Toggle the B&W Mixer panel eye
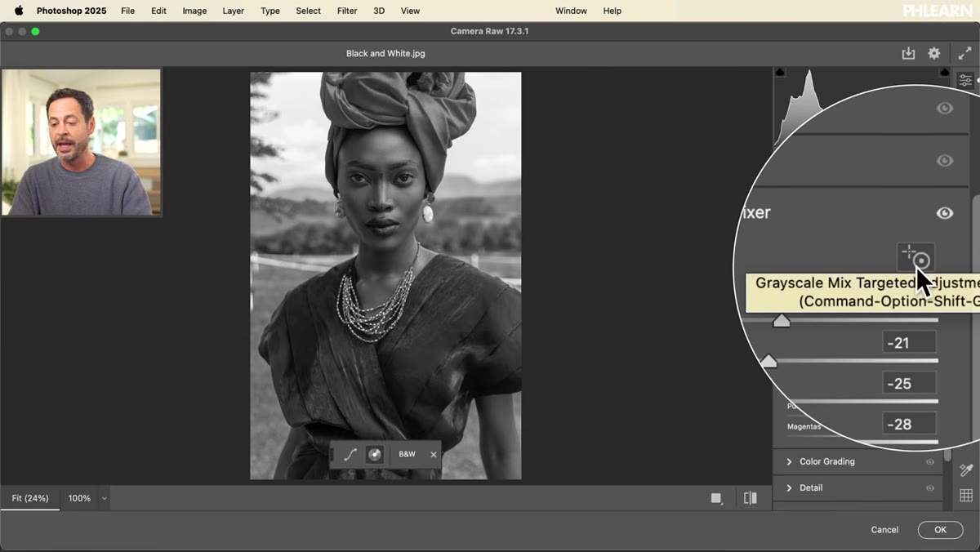Viewport: 980px width, 552px height. tap(945, 213)
